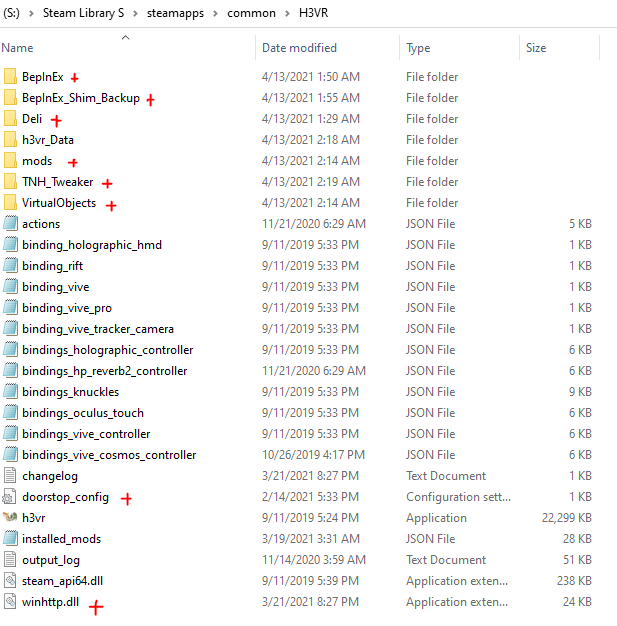Viewport: 617px width, 626px height.
Task: Expand breadcrumb chevron after (S:)
Action: pyautogui.click(x=31, y=13)
